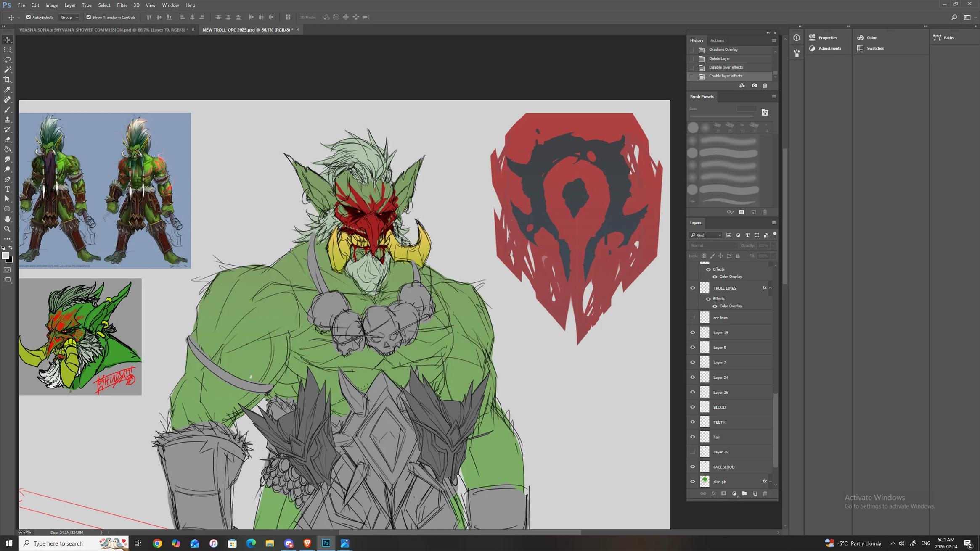Image resolution: width=980 pixels, height=551 pixels.
Task: Show the orc lines layer
Action: [x=692, y=318]
